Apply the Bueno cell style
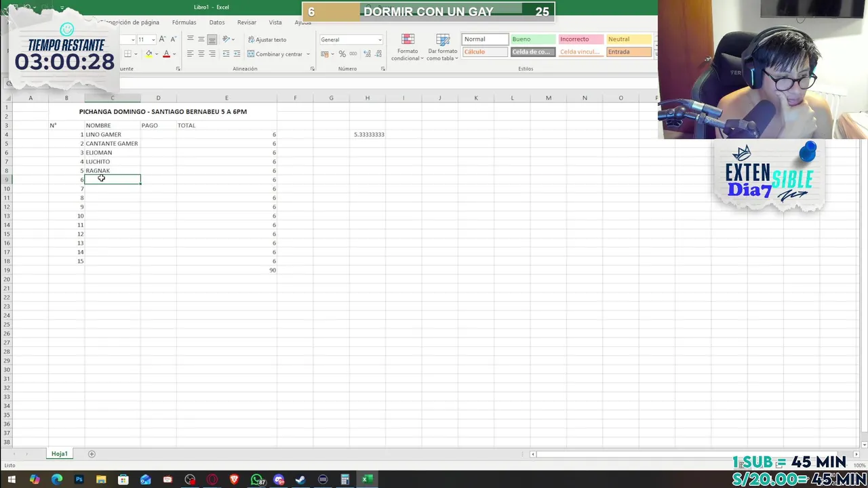This screenshot has width=868, height=488. pyautogui.click(x=532, y=39)
